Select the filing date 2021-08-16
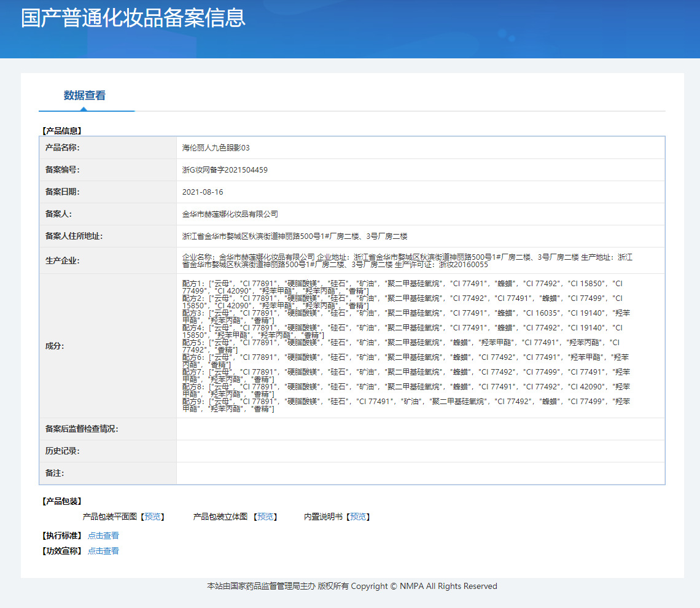This screenshot has height=608, width=700. [x=203, y=192]
